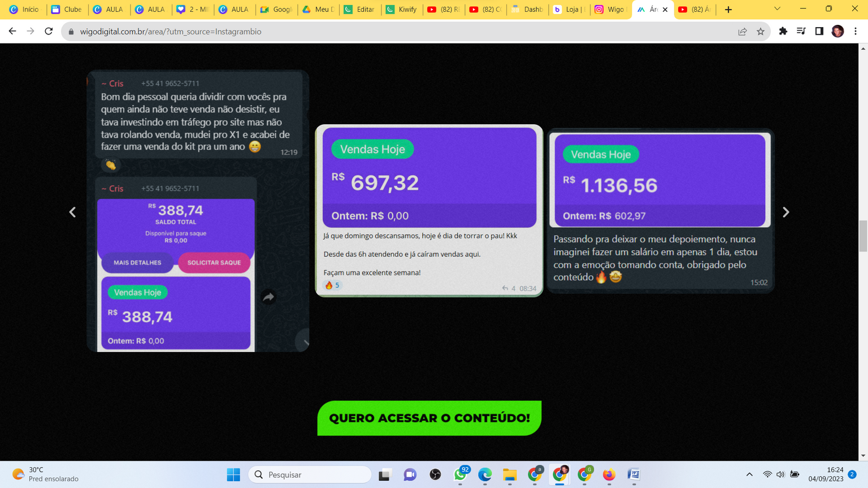Open the media control icon in toolbar
Viewport: 868px width, 488px height.
pos(801,32)
